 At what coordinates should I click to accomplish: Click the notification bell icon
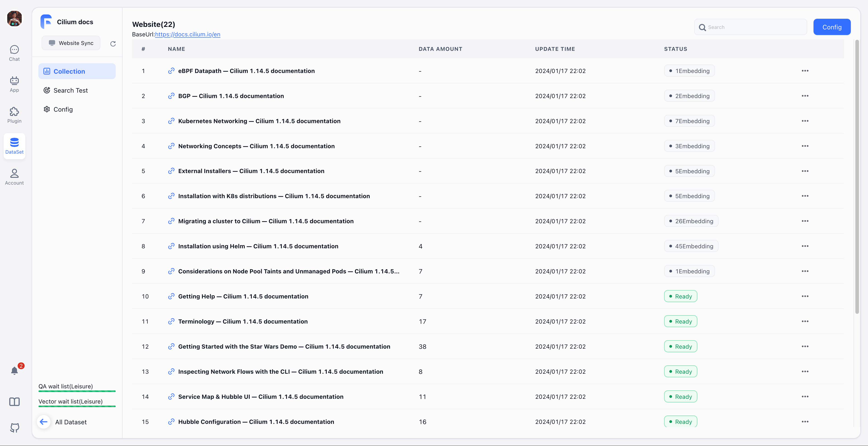click(x=14, y=371)
